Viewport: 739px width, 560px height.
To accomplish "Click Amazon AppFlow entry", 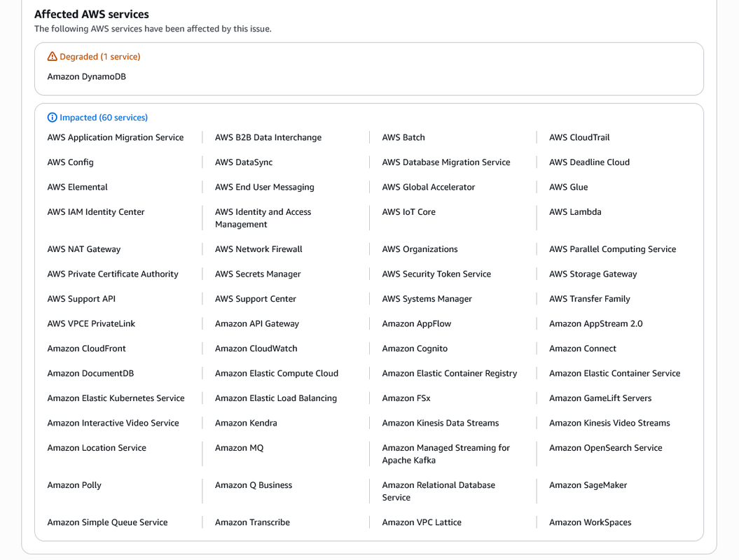I will coord(417,323).
